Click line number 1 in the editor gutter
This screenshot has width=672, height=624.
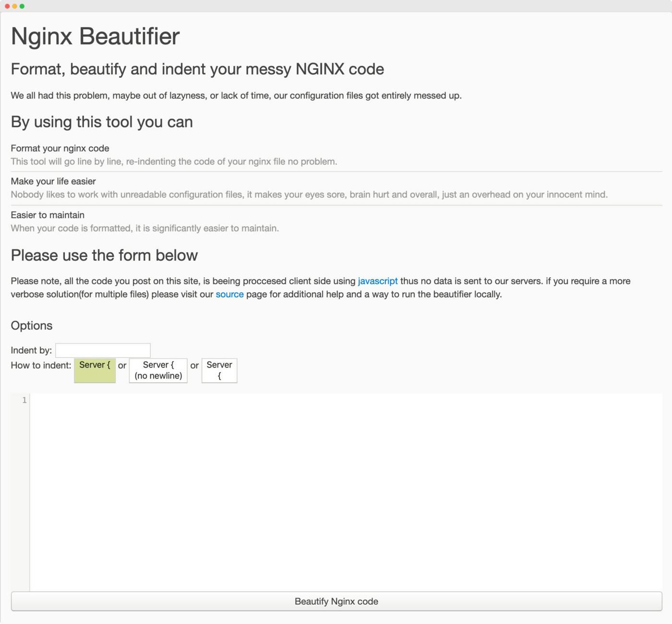coord(24,400)
